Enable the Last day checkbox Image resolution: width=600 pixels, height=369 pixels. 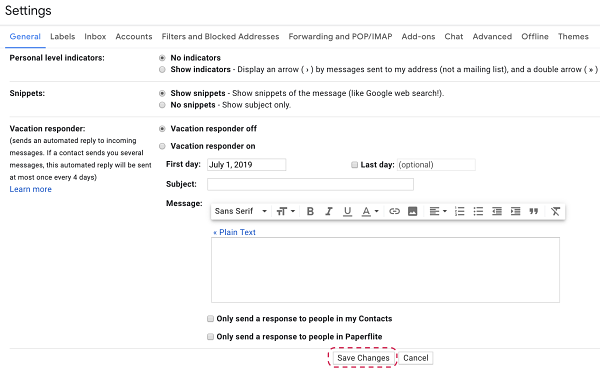click(x=354, y=165)
